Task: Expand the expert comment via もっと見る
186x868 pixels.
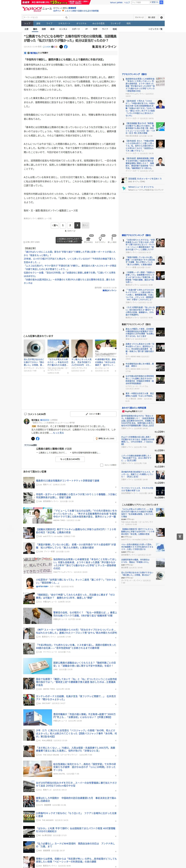Action: tap(58, 433)
